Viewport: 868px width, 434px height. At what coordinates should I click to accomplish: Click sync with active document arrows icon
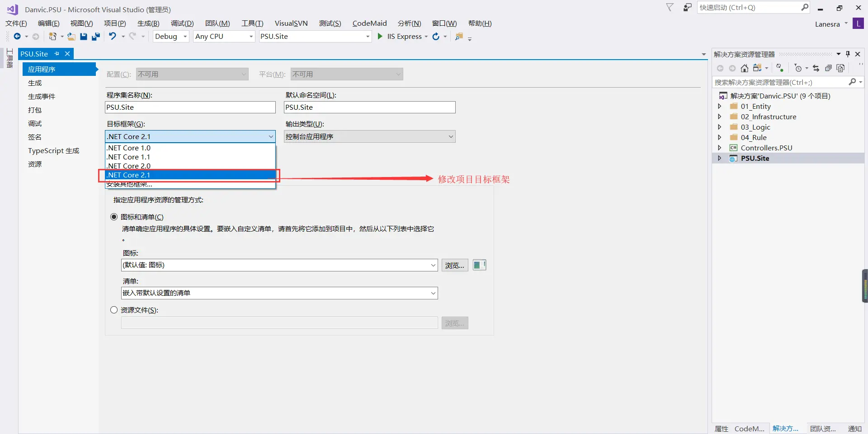(816, 68)
